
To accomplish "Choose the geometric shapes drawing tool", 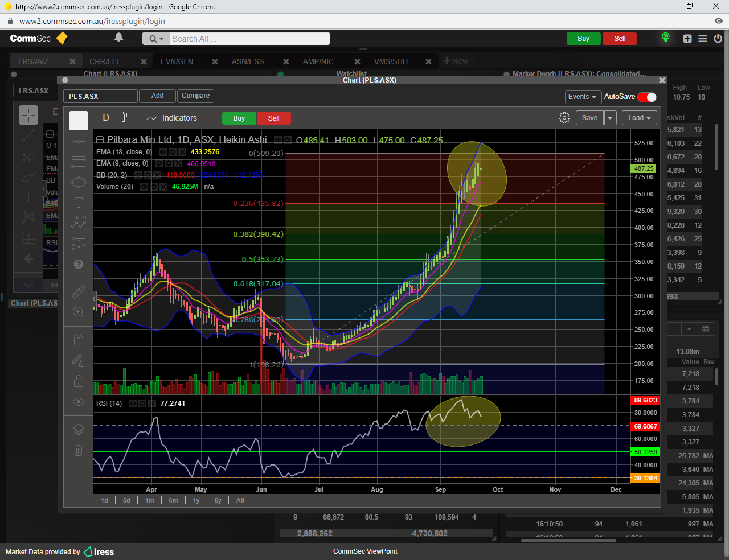I will click(79, 182).
